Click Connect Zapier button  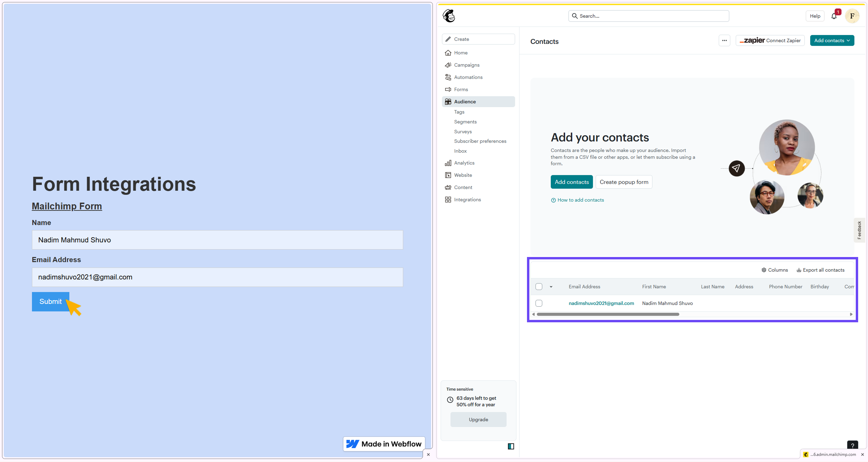click(x=770, y=40)
